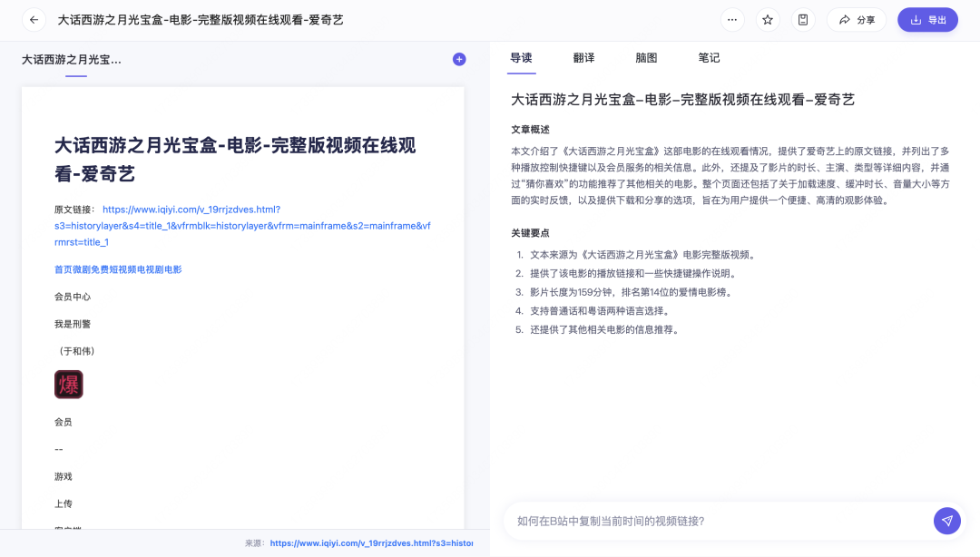Open the more options ellipsis menu
980x557 pixels.
(x=731, y=19)
